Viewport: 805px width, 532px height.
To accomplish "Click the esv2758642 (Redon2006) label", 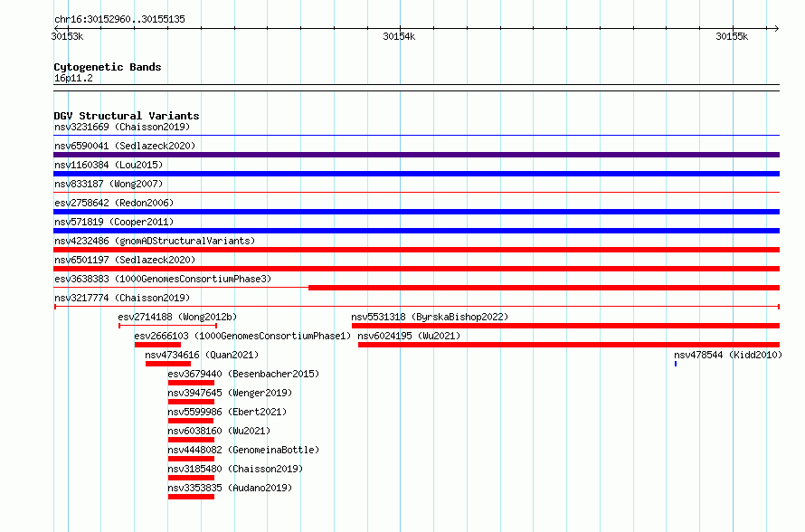I will click(x=114, y=203).
